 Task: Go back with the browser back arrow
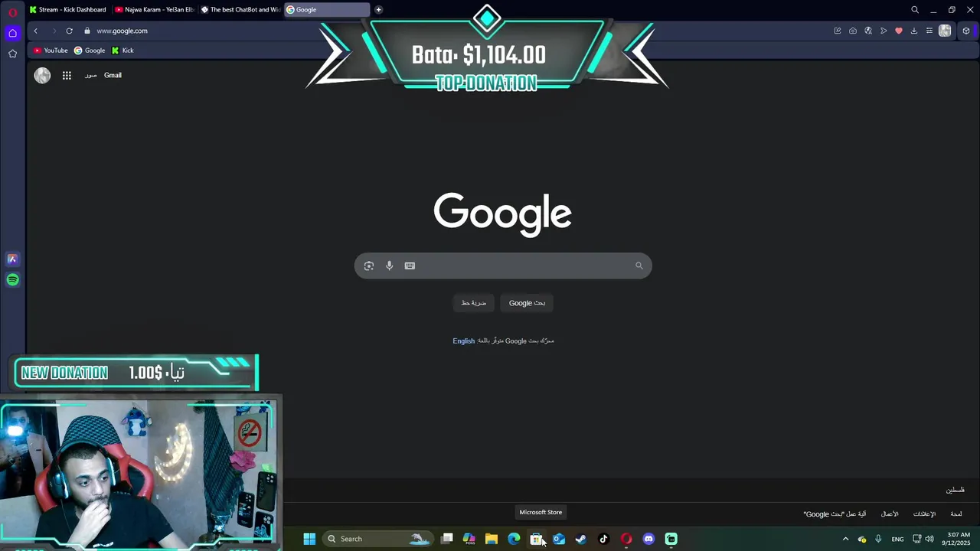(x=35, y=31)
